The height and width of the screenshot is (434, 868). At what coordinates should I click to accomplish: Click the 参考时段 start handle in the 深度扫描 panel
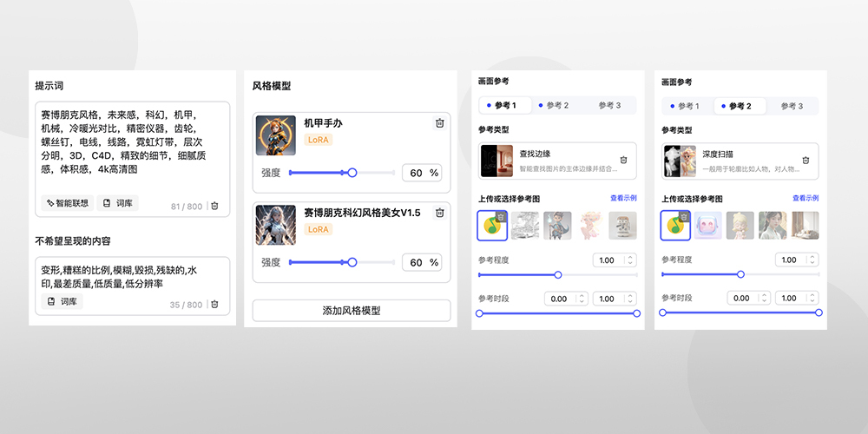(x=662, y=312)
